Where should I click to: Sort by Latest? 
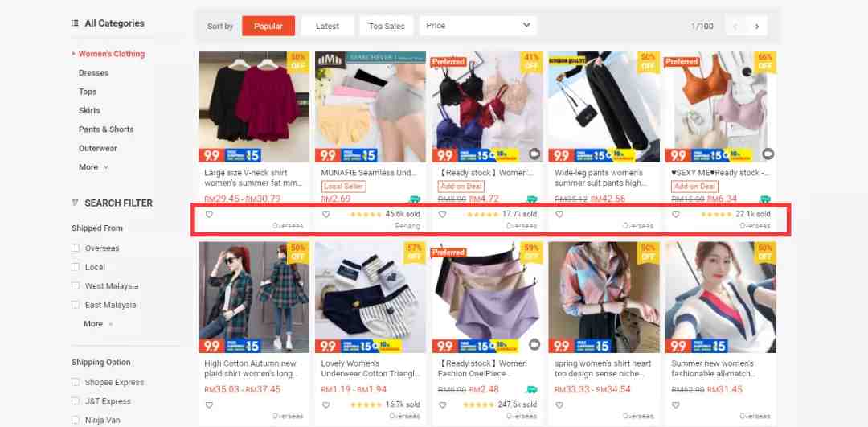point(327,26)
